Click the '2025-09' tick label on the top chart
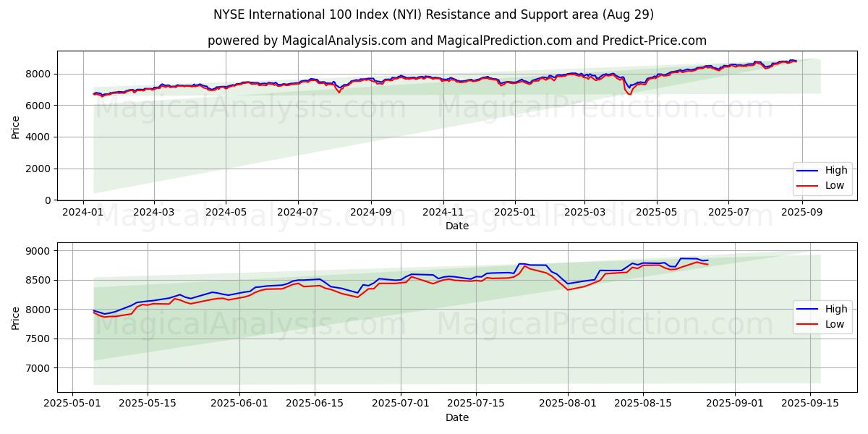This screenshot has height=434, width=868. click(801, 213)
